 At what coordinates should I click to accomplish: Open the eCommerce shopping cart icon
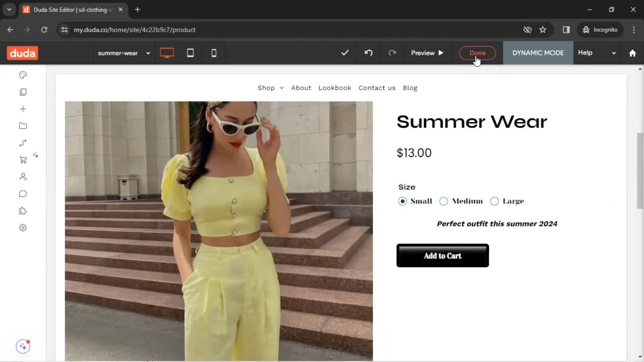pos(23,160)
